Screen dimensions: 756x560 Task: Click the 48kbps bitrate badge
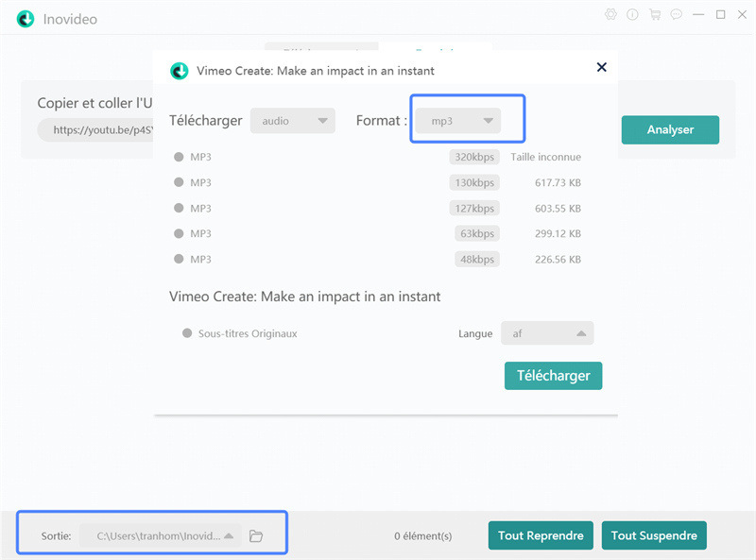coord(477,259)
